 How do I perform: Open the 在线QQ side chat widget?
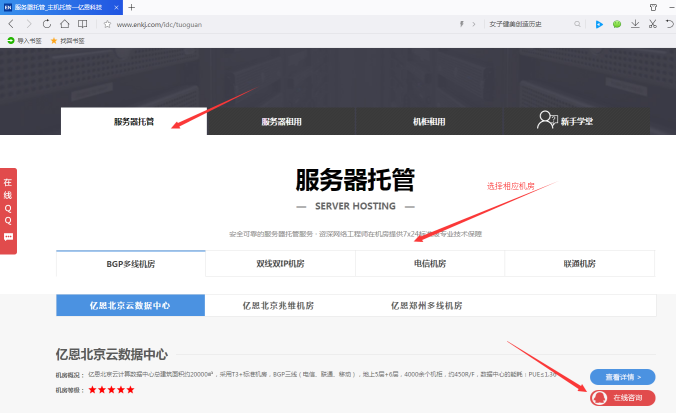tap(8, 210)
